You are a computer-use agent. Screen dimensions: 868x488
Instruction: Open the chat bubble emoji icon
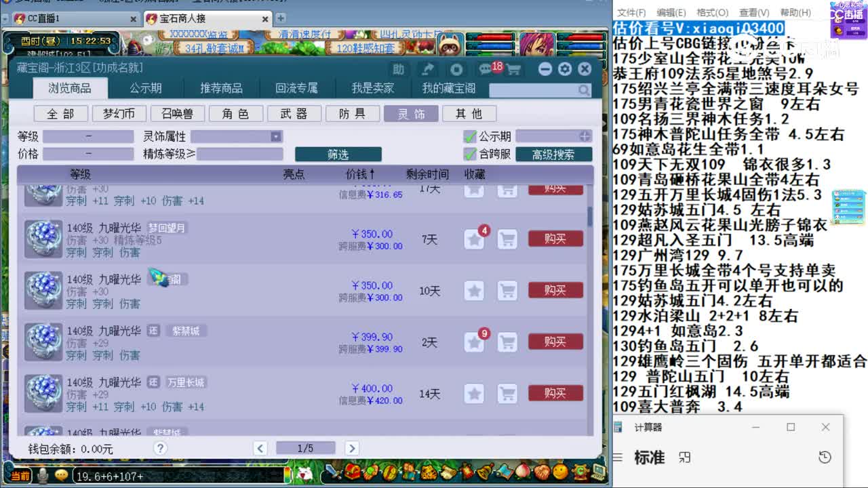pyautogui.click(x=62, y=476)
